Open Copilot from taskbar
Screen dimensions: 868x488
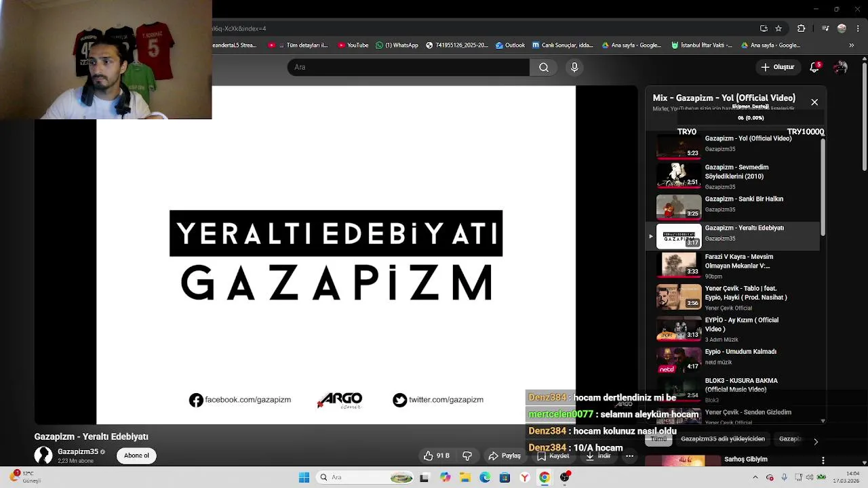point(445,477)
